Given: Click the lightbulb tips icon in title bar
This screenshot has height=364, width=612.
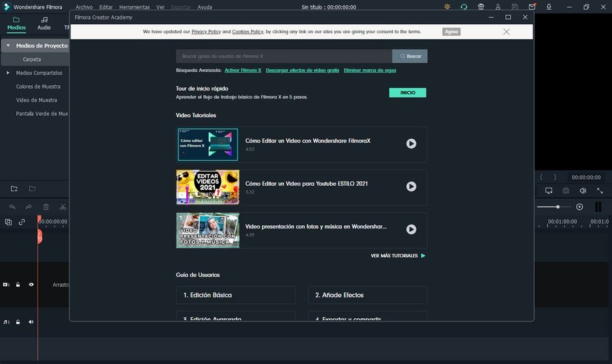Looking at the screenshot, I should point(447,7).
